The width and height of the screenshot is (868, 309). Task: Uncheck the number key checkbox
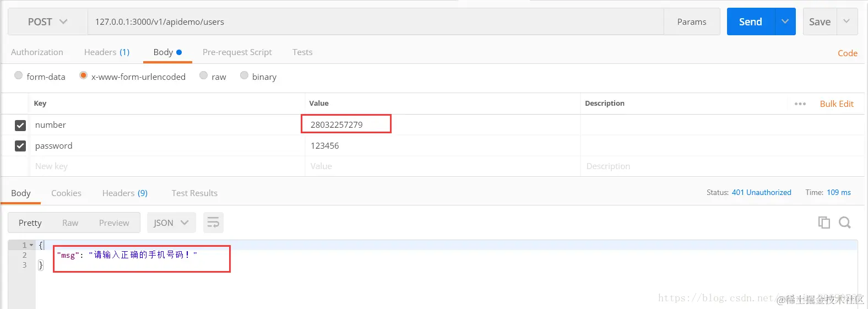[x=20, y=125]
